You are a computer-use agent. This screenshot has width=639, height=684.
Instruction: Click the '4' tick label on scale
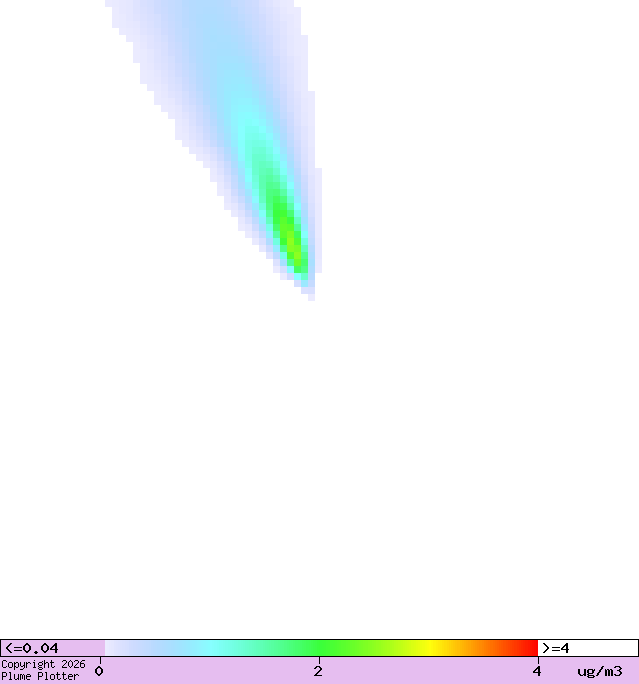(x=537, y=671)
